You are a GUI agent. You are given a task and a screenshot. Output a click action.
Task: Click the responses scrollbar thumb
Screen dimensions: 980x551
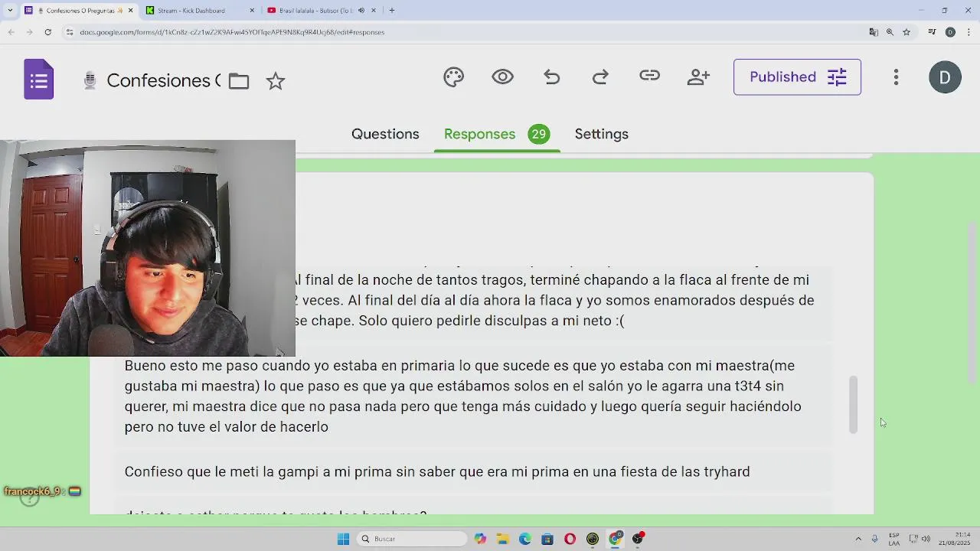[853, 405]
